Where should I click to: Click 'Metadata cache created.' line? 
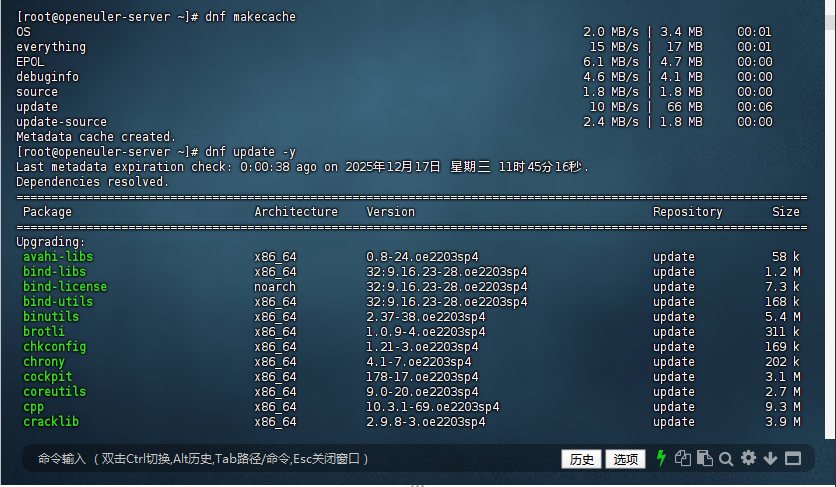(96, 137)
